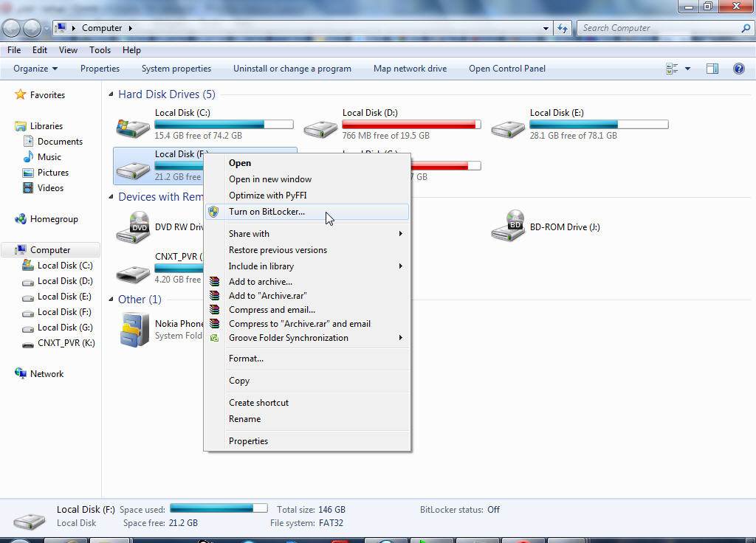
Task: Click Map network drive
Action: [410, 69]
